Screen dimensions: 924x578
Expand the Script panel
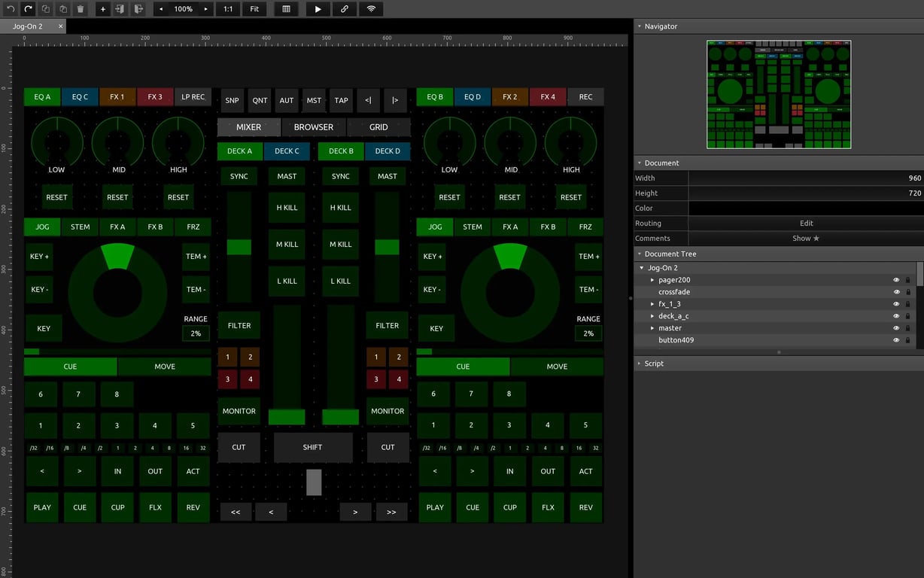pyautogui.click(x=652, y=364)
